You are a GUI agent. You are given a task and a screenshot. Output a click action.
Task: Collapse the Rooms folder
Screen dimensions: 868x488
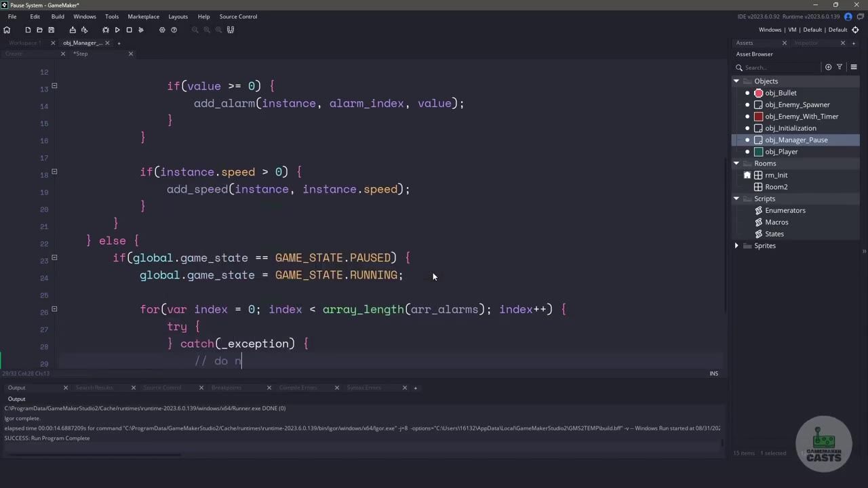click(736, 163)
